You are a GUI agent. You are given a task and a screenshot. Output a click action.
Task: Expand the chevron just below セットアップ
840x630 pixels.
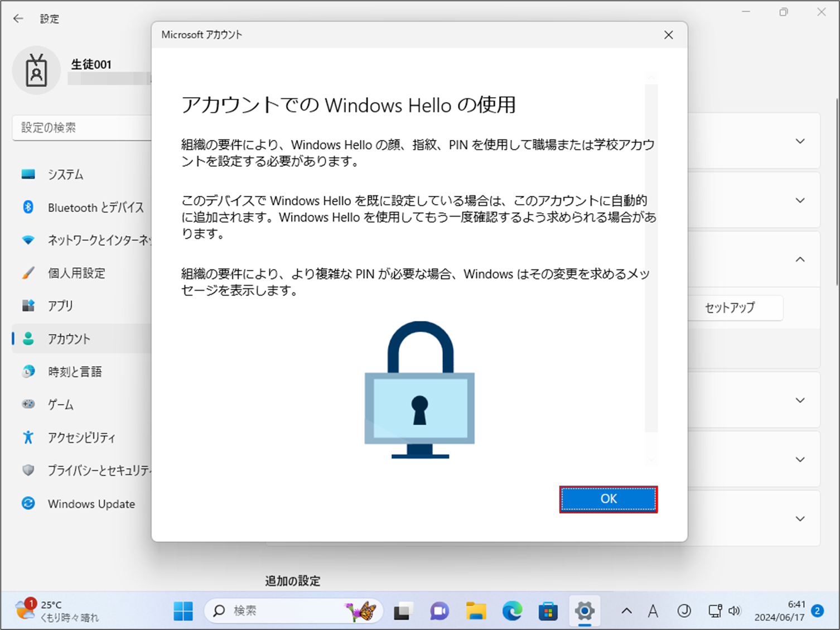pyautogui.click(x=800, y=400)
